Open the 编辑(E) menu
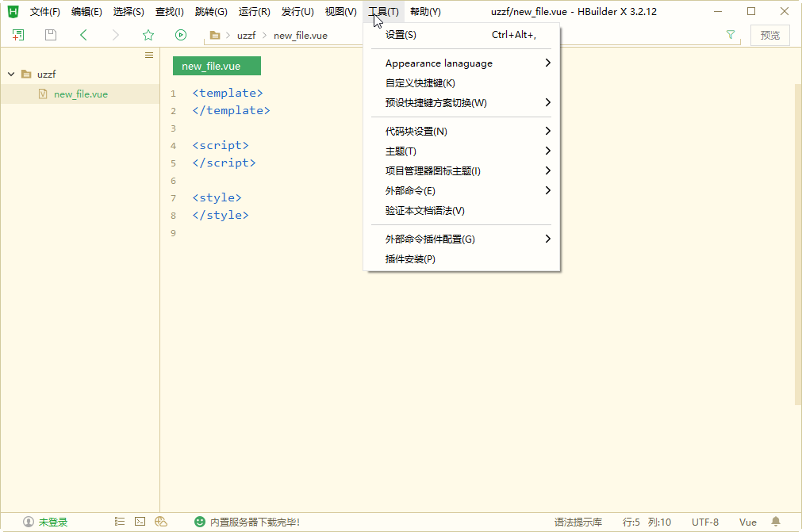802x532 pixels. pos(86,12)
